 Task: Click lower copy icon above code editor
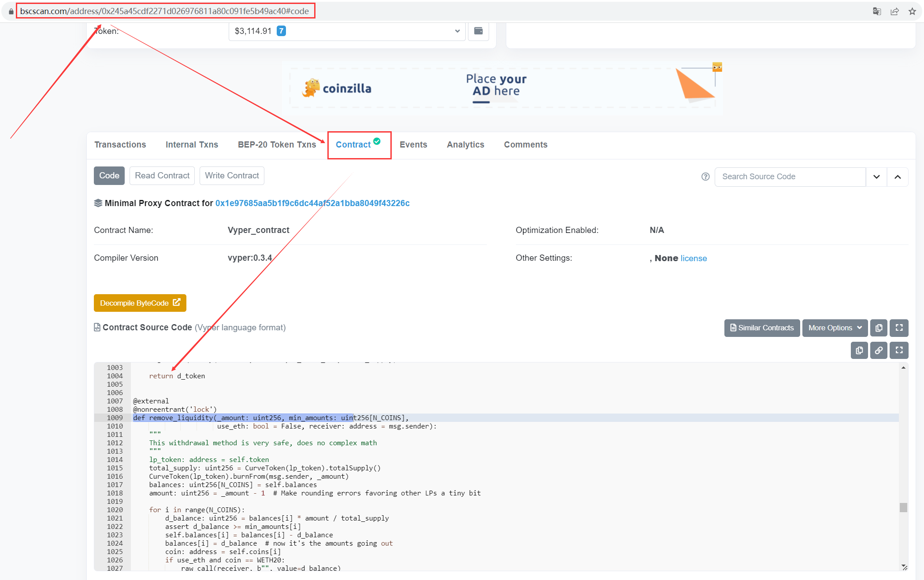pos(859,350)
